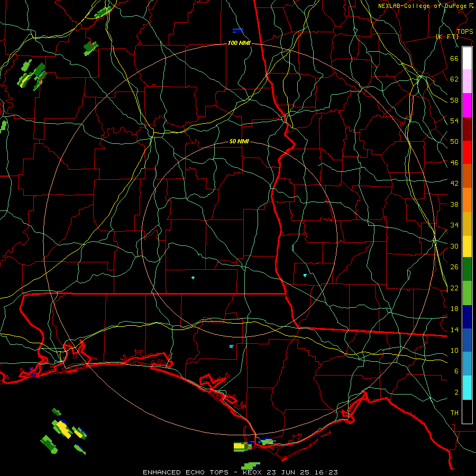
Task: Click the '38' legend value
Action: tap(454, 204)
